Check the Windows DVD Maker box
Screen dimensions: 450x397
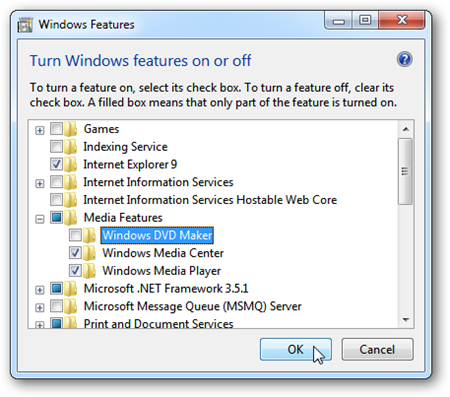click(x=75, y=235)
